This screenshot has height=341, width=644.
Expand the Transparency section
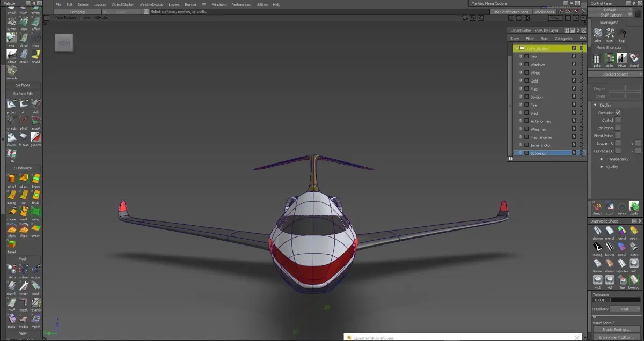click(602, 159)
